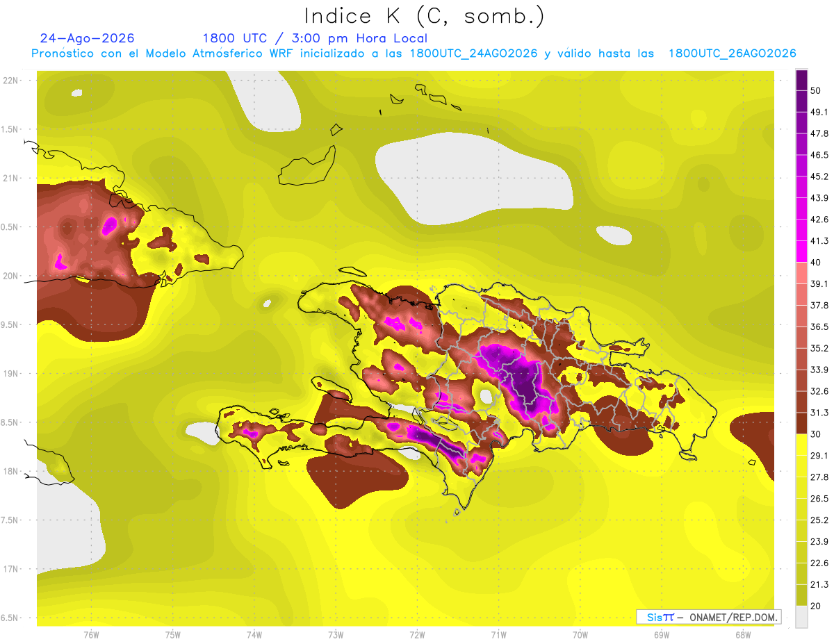Click the 20N latitude label

tap(10, 276)
